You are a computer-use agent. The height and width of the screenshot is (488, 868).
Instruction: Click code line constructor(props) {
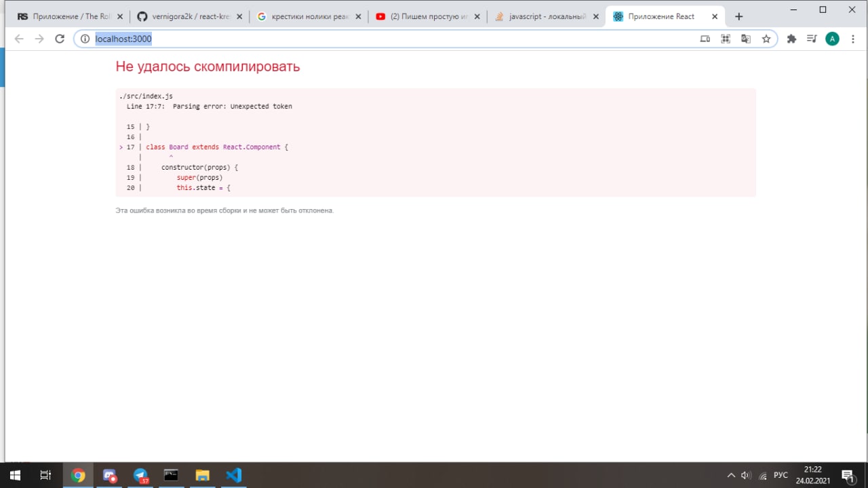200,167
